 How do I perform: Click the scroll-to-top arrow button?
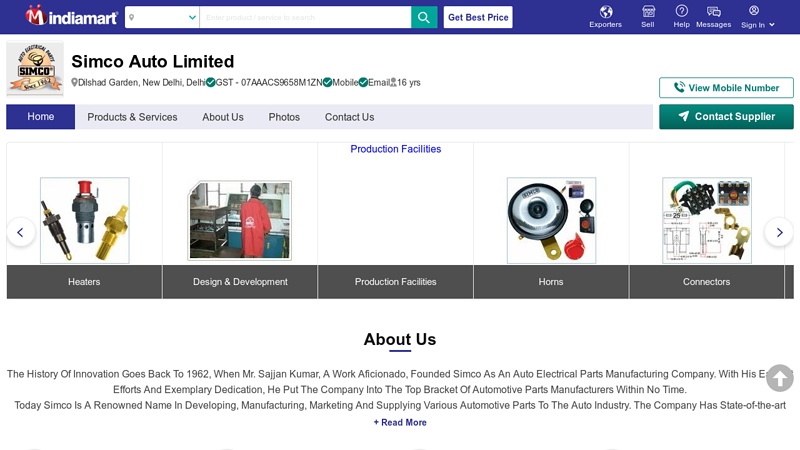(780, 378)
